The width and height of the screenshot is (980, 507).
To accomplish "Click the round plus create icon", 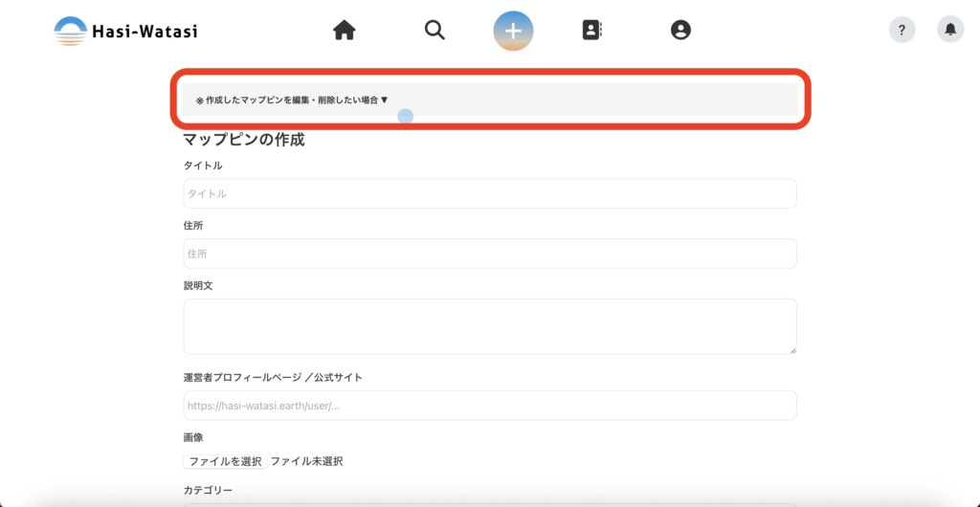I will pyautogui.click(x=513, y=31).
